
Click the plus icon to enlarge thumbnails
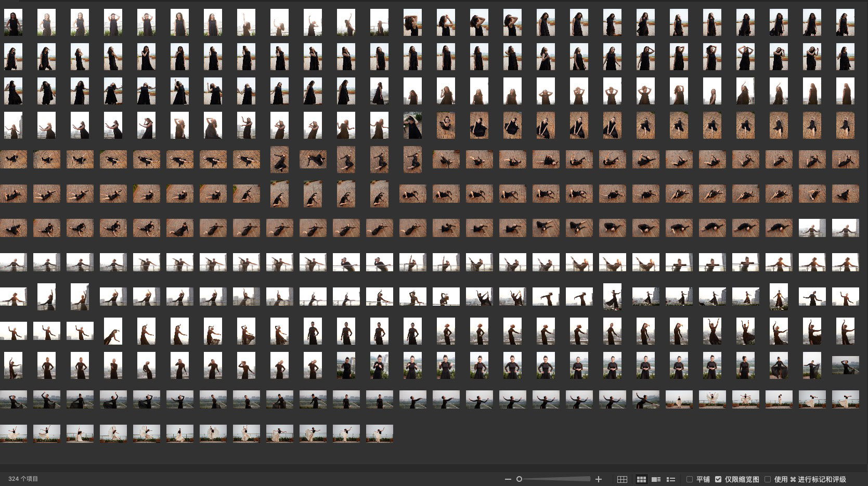[599, 479]
